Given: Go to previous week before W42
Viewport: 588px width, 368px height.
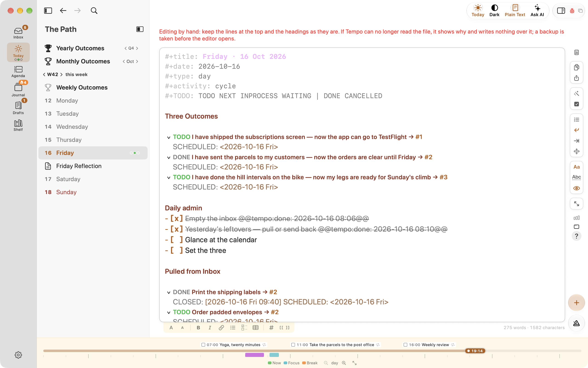Looking at the screenshot, I should click(44, 75).
